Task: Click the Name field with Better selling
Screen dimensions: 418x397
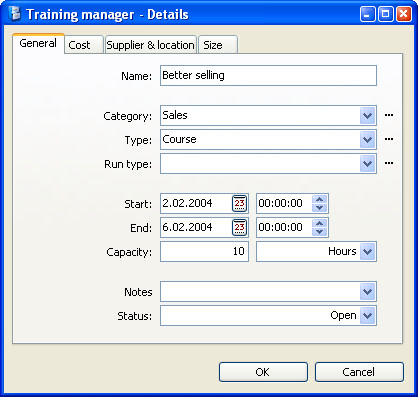Action: click(268, 76)
